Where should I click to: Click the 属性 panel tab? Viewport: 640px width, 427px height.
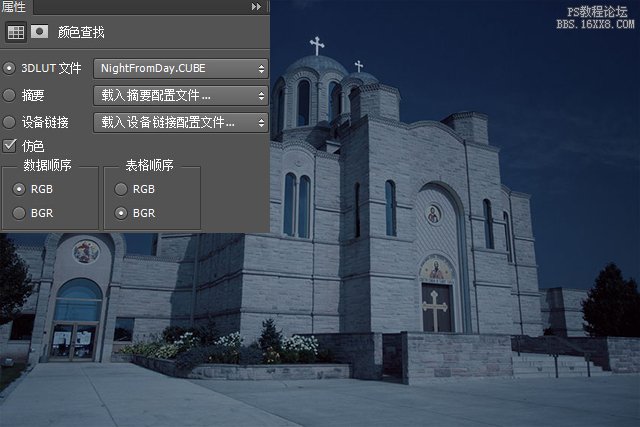click(13, 6)
